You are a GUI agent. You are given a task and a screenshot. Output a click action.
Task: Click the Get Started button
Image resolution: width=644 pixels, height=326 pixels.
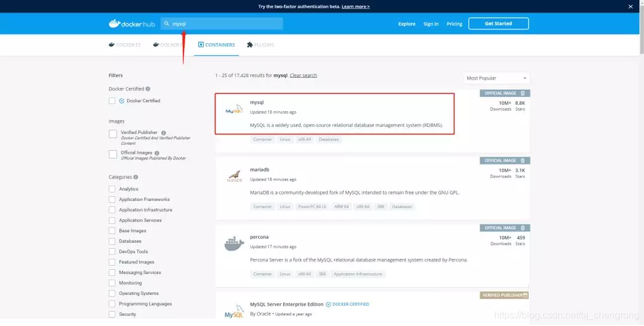(x=498, y=23)
